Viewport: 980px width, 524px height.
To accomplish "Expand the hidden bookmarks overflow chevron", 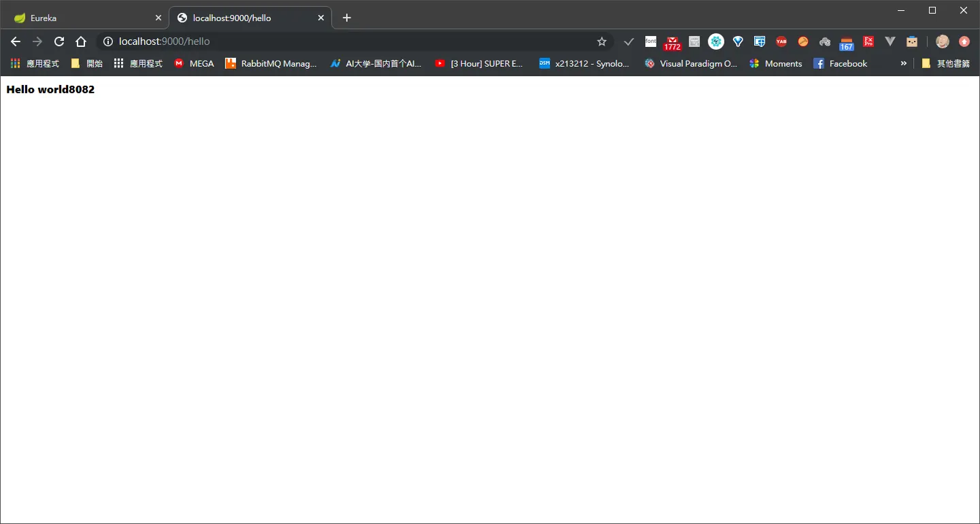I will pyautogui.click(x=904, y=63).
